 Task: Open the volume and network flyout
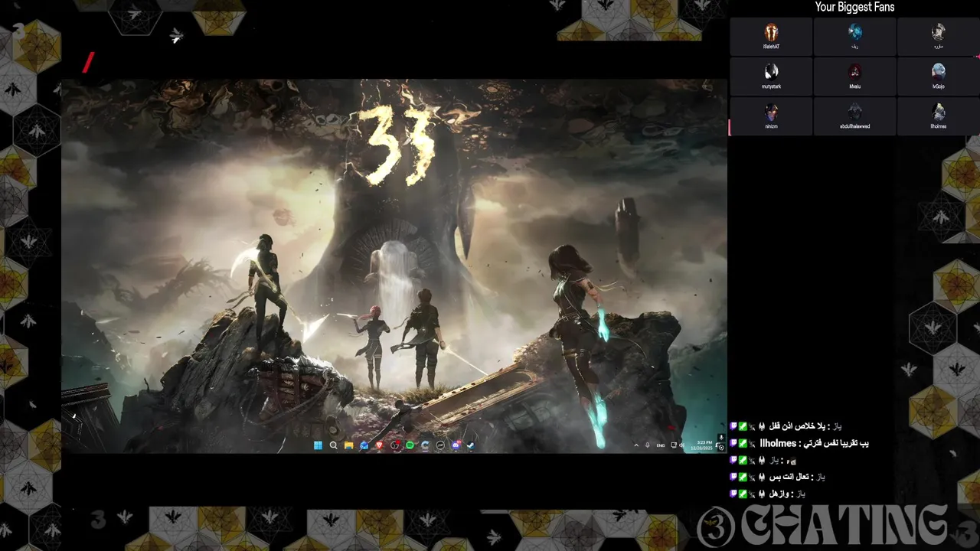pyautogui.click(x=678, y=445)
